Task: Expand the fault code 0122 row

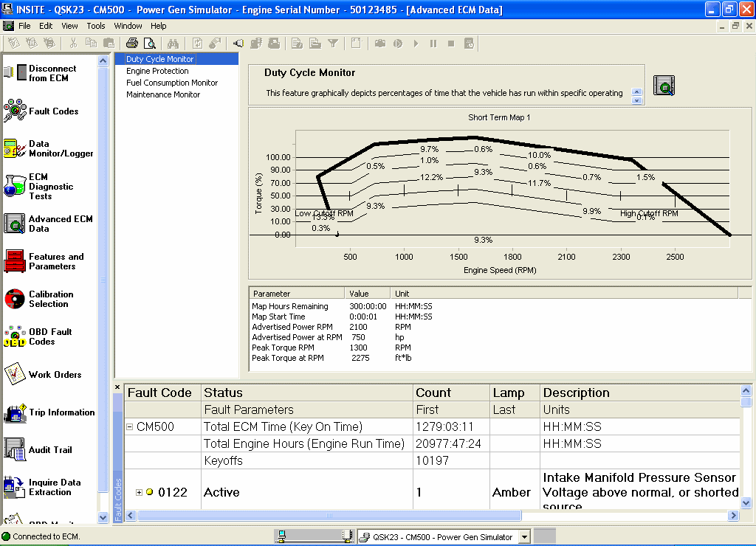Action: pyautogui.click(x=139, y=492)
